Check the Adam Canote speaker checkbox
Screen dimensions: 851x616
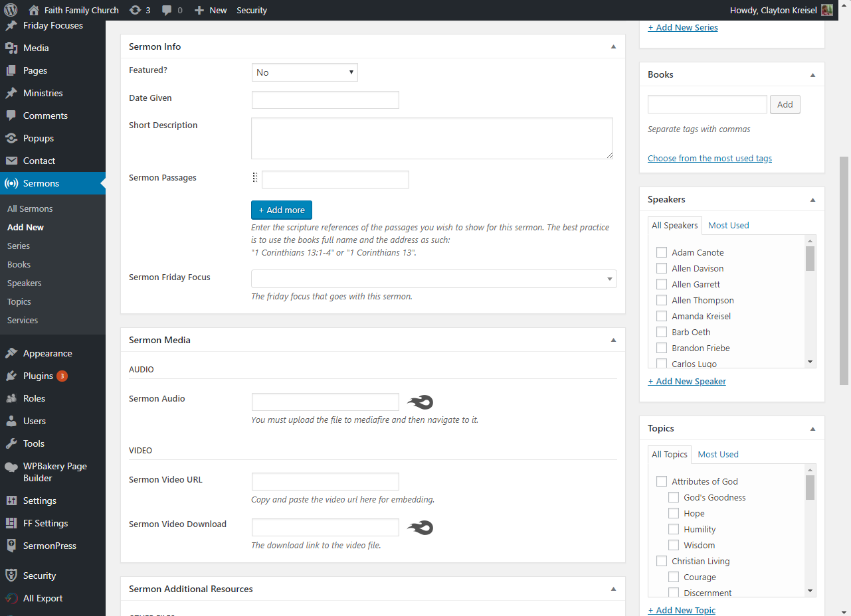[662, 252]
